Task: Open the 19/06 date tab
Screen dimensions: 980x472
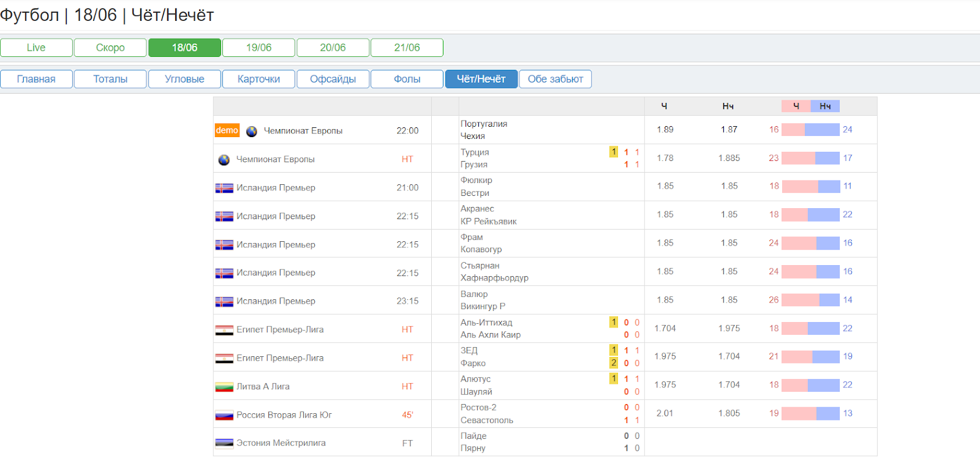Action: [258, 48]
